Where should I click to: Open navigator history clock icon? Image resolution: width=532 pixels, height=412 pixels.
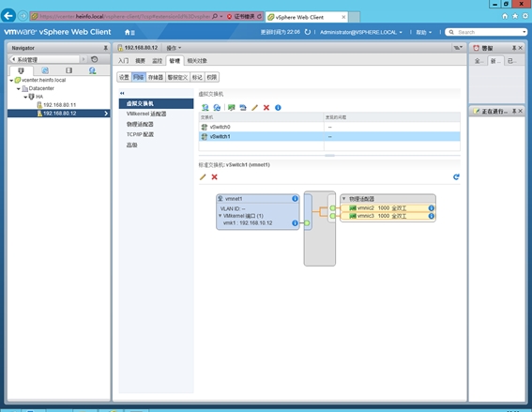(x=95, y=59)
